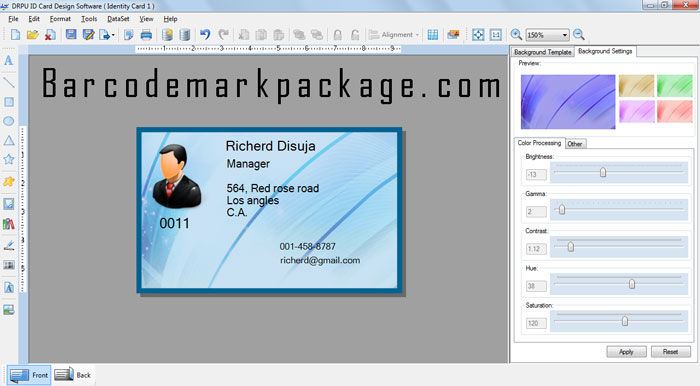Image resolution: width=700 pixels, height=386 pixels.
Task: Open the View menu
Action: (146, 19)
